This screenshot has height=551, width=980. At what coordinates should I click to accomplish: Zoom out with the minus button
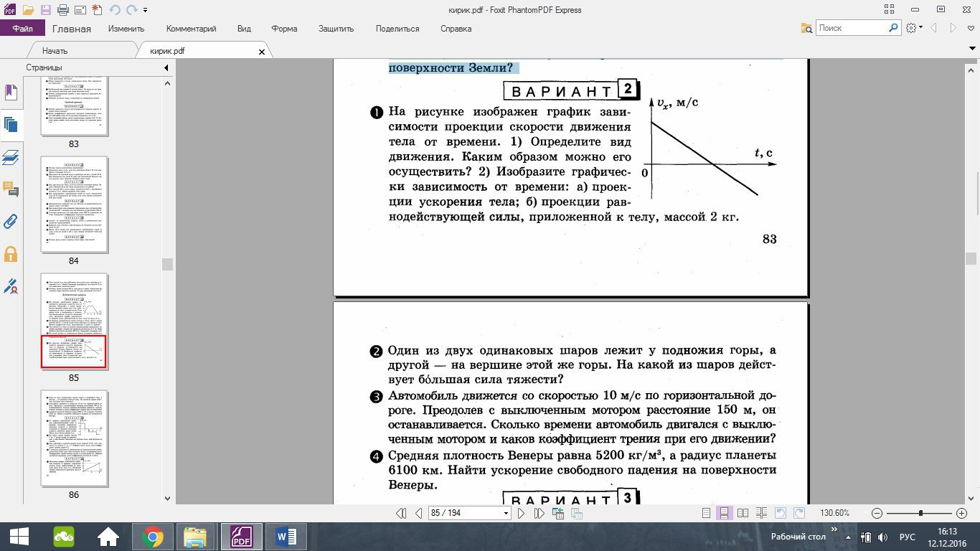[x=876, y=514]
